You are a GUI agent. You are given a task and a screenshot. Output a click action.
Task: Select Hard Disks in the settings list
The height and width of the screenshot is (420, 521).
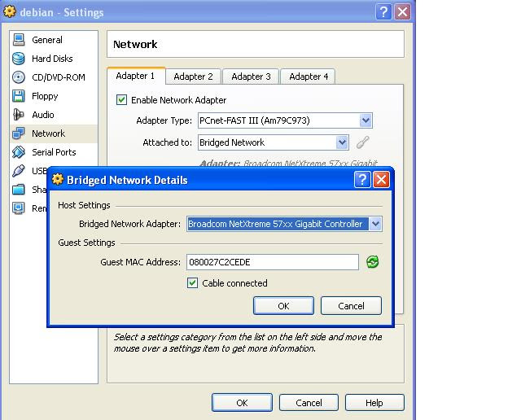(54, 59)
